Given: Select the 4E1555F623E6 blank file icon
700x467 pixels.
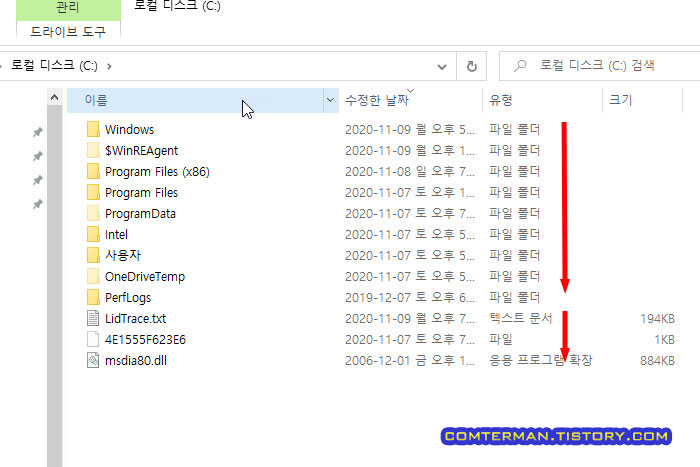Looking at the screenshot, I should tap(93, 339).
